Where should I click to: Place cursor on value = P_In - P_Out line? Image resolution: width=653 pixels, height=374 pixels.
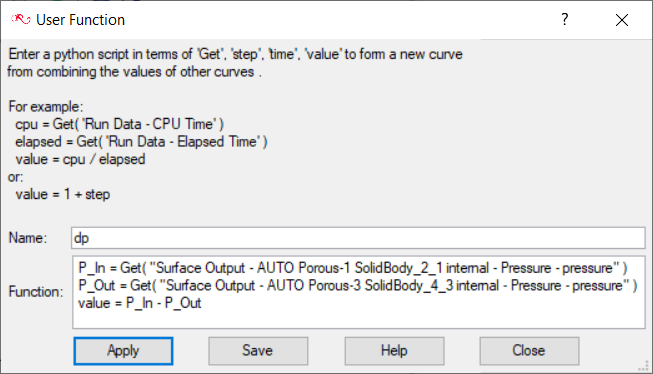pos(140,303)
